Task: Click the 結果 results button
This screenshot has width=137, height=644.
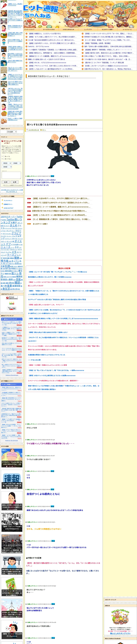Action: pyautogui.click(x=14, y=182)
